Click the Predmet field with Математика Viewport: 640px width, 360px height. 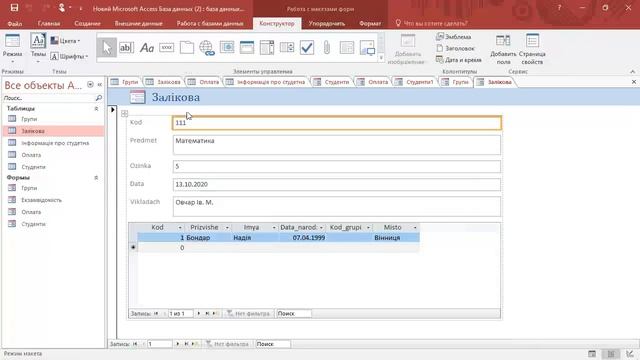tap(337, 145)
